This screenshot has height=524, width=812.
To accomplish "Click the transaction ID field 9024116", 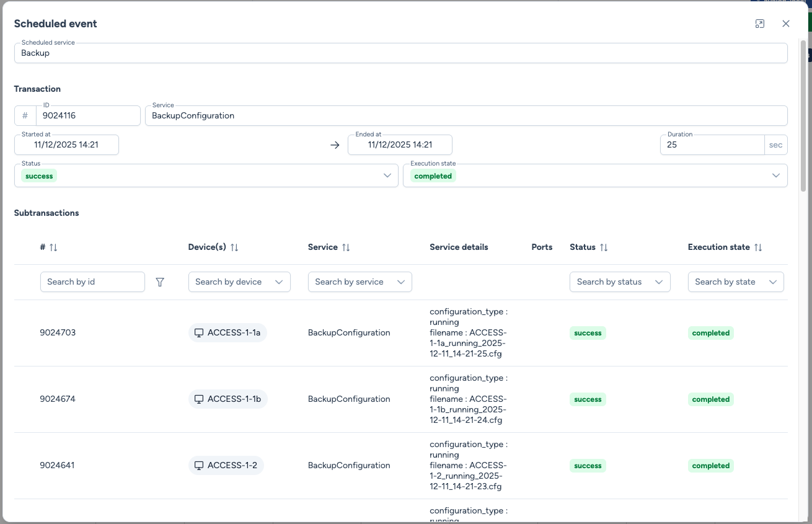I will coord(87,115).
